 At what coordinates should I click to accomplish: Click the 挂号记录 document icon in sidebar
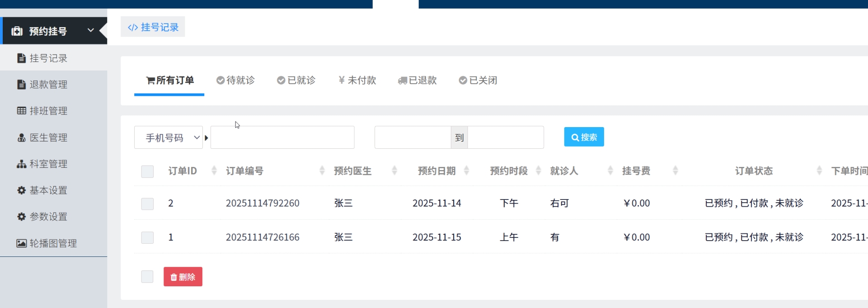[x=21, y=58]
